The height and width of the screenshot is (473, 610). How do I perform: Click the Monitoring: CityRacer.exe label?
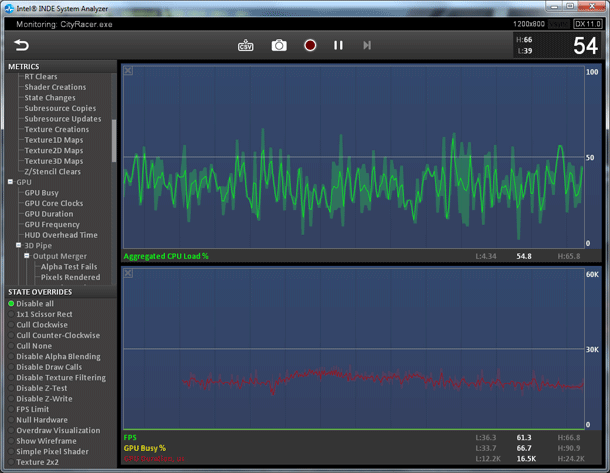(64, 24)
